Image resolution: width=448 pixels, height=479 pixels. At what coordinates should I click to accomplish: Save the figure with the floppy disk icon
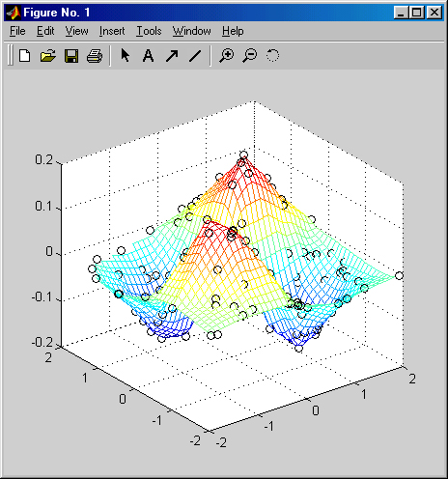(71, 56)
